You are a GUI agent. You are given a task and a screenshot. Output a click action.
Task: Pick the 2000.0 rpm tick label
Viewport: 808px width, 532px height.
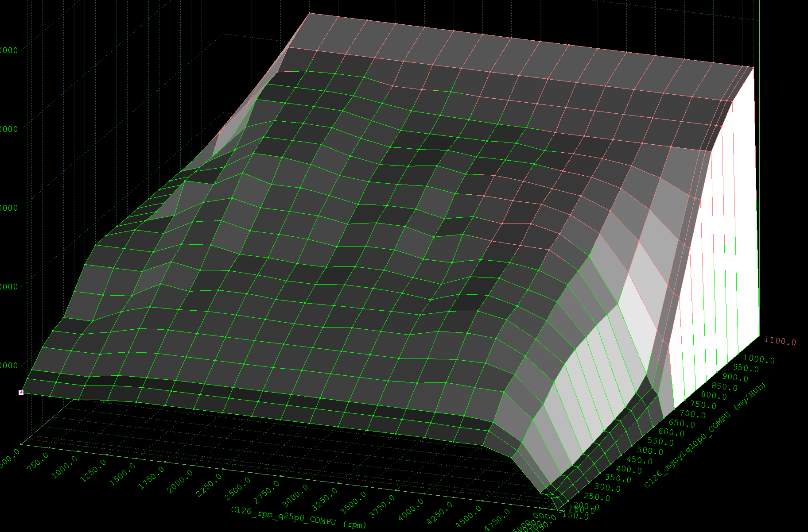pos(180,482)
